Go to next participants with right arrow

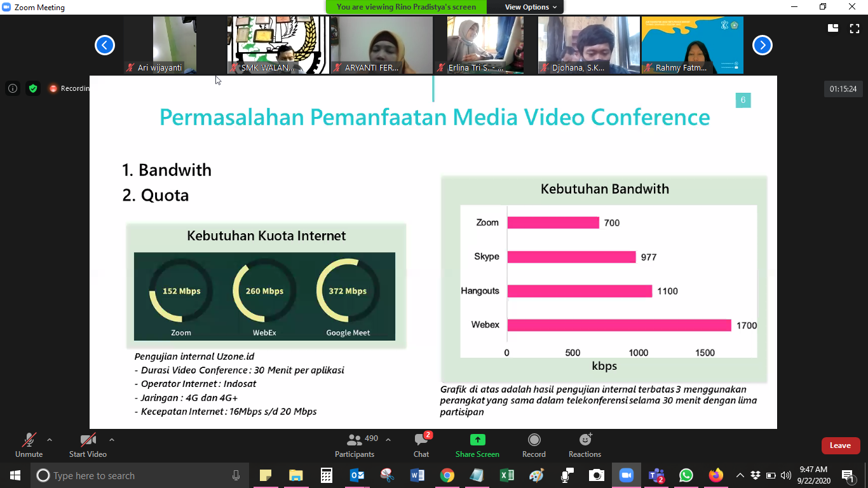pyautogui.click(x=763, y=45)
